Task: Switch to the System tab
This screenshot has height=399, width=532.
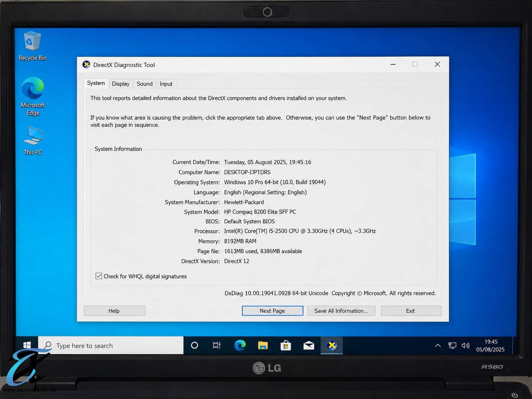Action: (x=96, y=83)
